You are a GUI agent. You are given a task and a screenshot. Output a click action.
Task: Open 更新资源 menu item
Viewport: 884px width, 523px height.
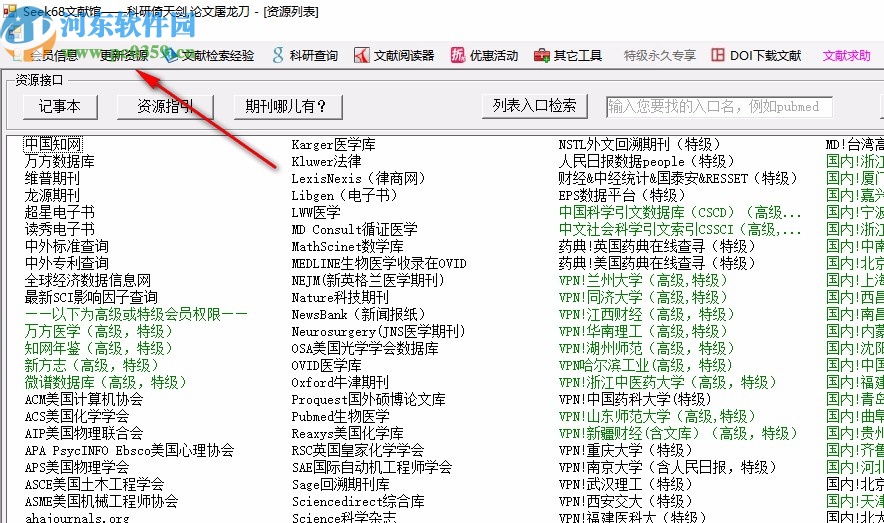pos(125,55)
